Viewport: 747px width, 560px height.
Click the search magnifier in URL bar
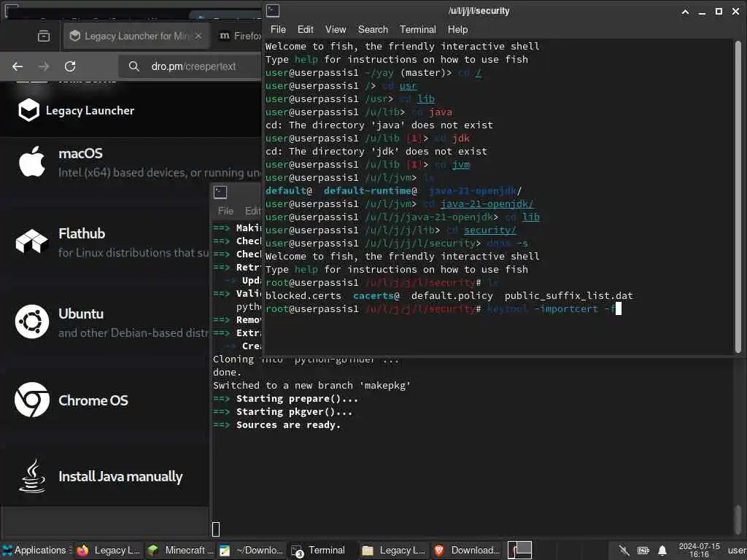[x=134, y=66]
